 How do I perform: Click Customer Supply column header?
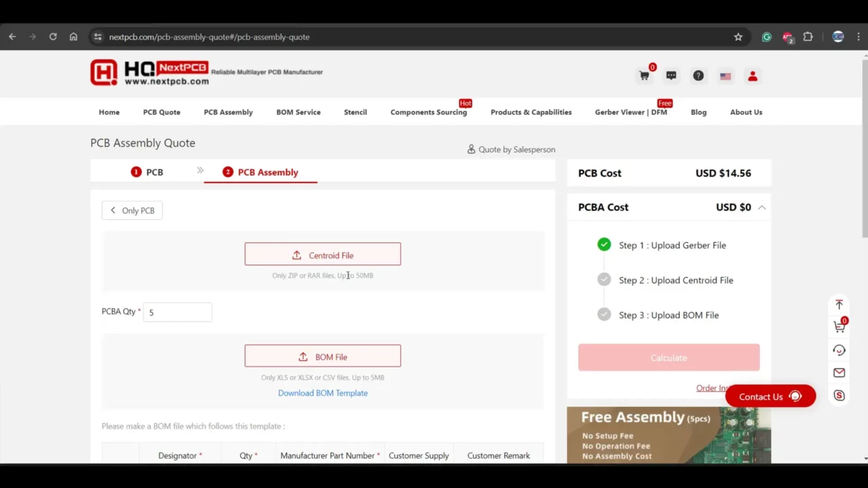click(418, 455)
